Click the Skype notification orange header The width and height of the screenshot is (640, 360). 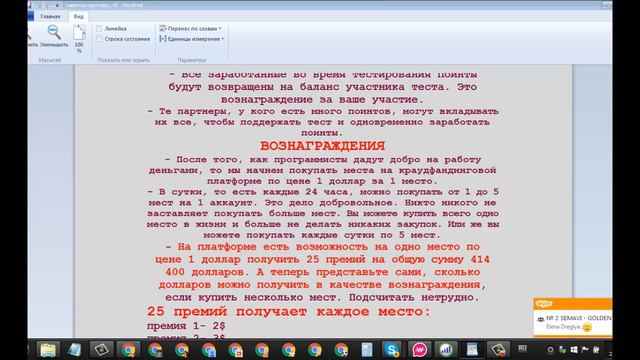(x=573, y=304)
